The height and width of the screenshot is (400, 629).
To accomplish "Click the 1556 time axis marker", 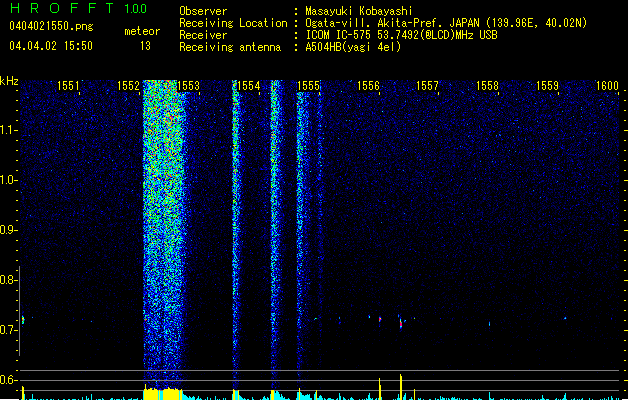I will (368, 86).
